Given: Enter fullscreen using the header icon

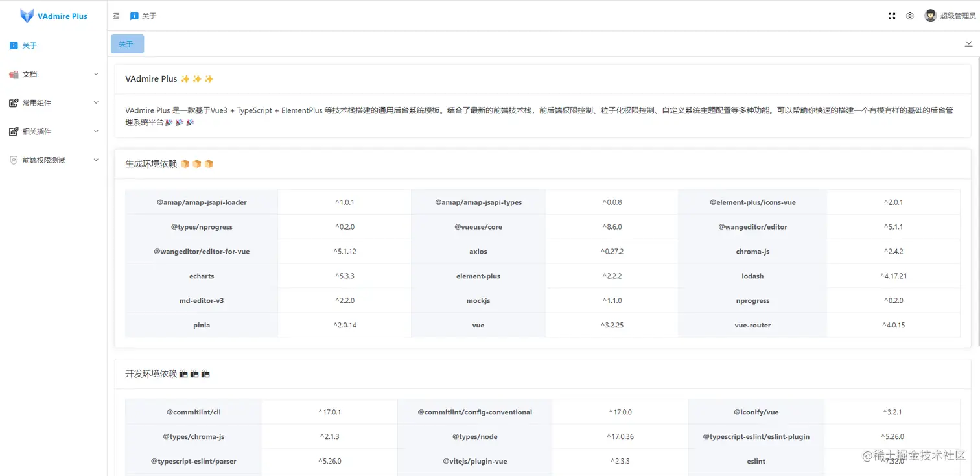Looking at the screenshot, I should point(892,16).
